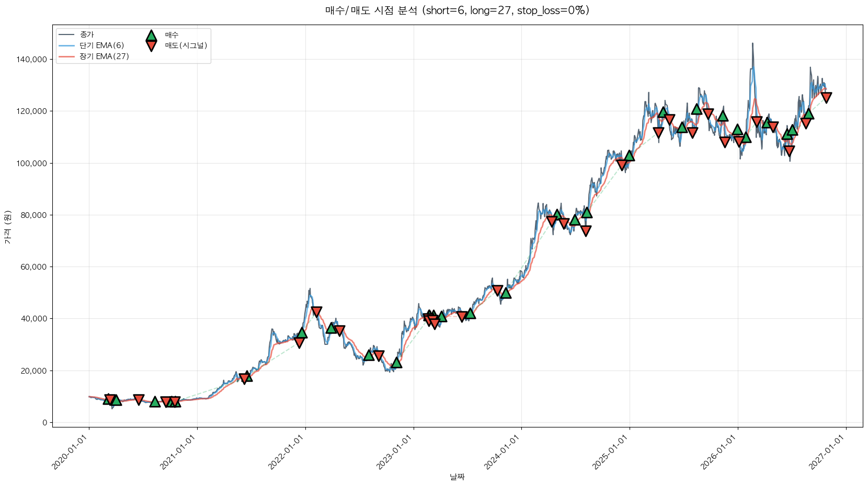Screen dimensions: 868x486
Task: Click the red 장기 EMA(27) legend line sample
Action: (x=67, y=56)
